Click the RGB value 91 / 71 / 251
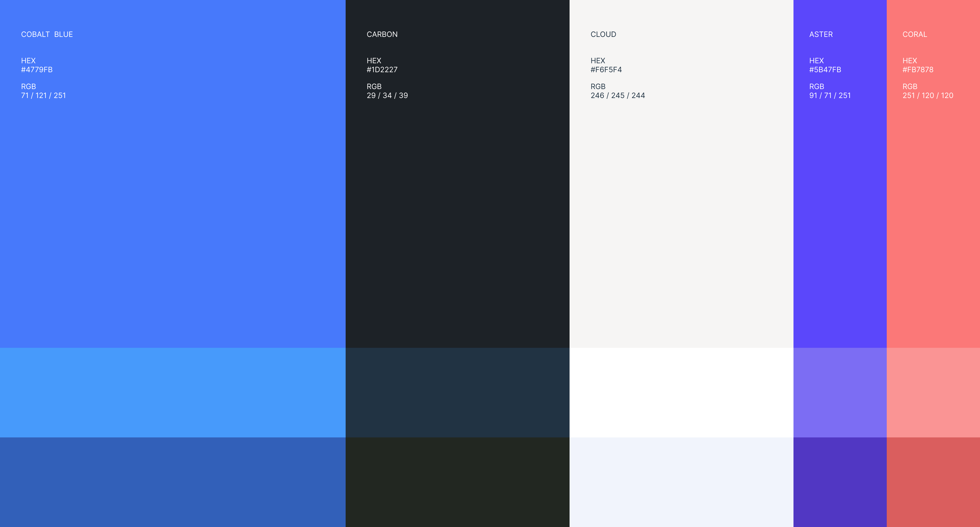Viewport: 980px width, 527px height. [x=830, y=95]
